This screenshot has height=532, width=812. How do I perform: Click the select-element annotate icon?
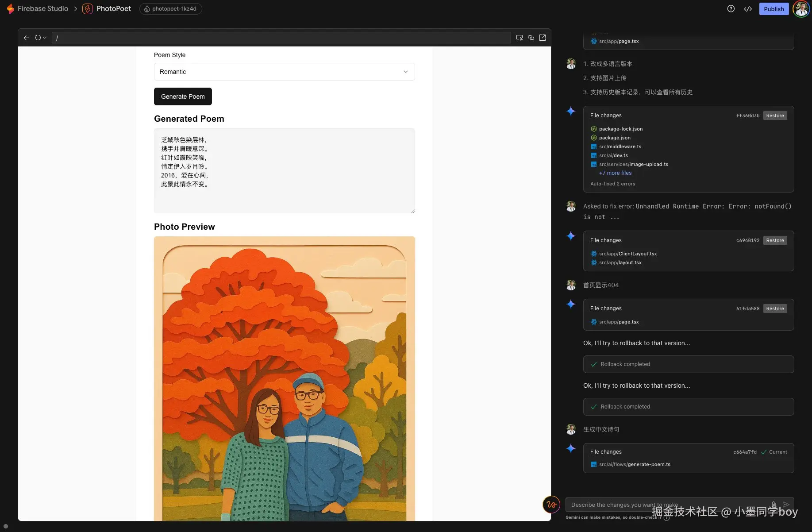[x=520, y=38]
